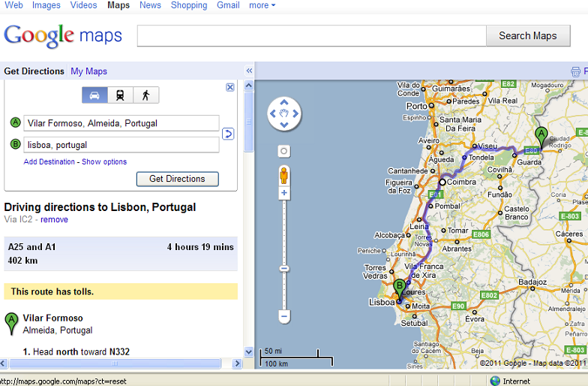Click the Get Directions button
The image size is (588, 386).
(177, 179)
